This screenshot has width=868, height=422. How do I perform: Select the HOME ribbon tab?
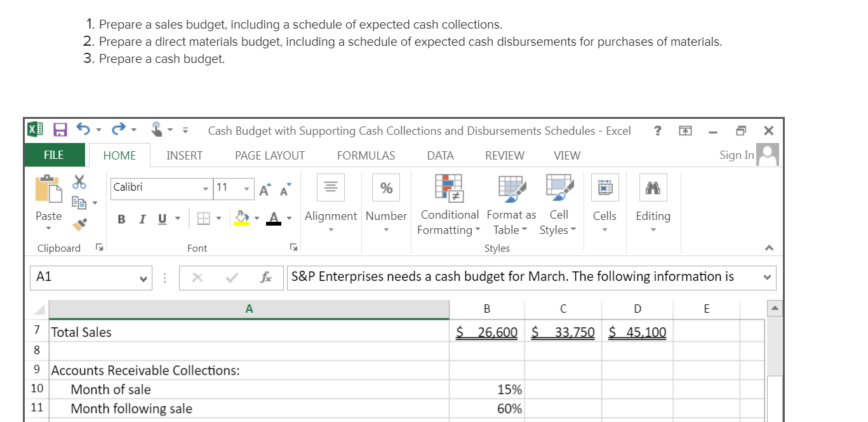pos(119,156)
